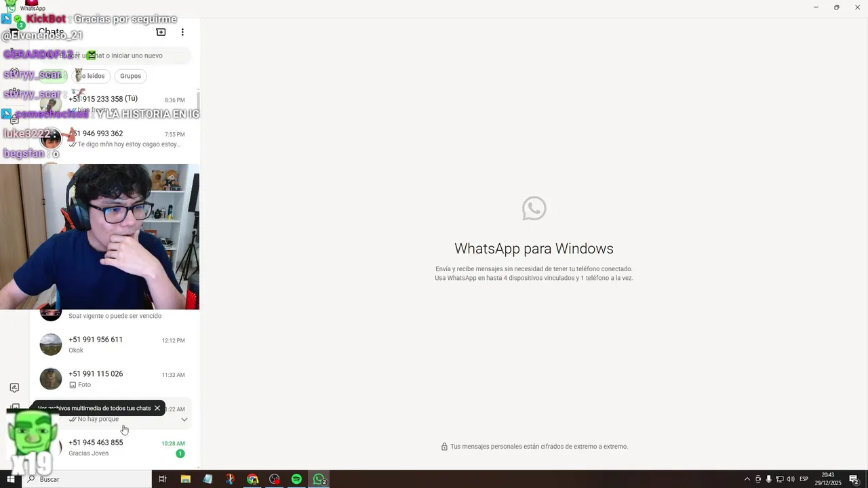The width and height of the screenshot is (868, 488).
Task: Click the Foto message preview
Action: 80,384
